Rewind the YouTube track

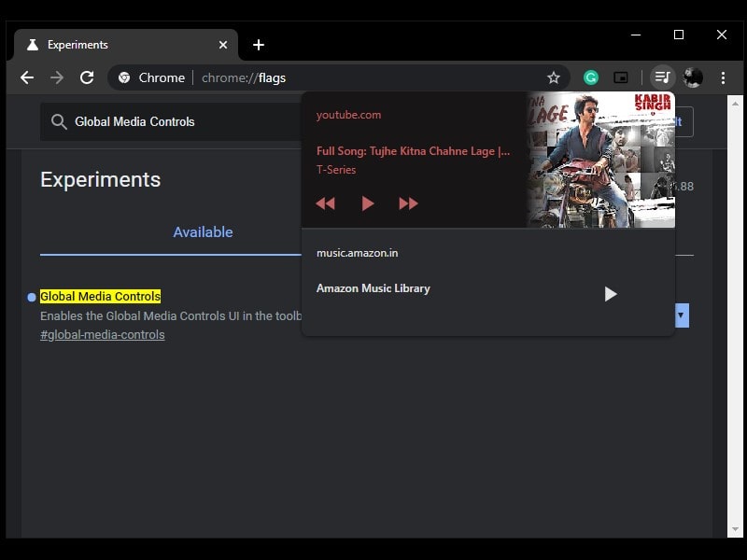pos(325,203)
